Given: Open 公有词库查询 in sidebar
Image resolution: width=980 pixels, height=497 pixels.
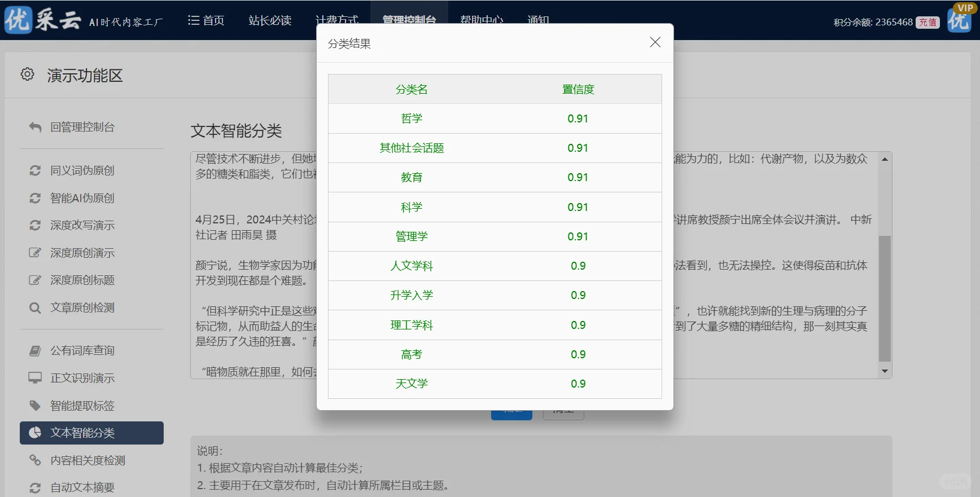Looking at the screenshot, I should click(x=82, y=350).
